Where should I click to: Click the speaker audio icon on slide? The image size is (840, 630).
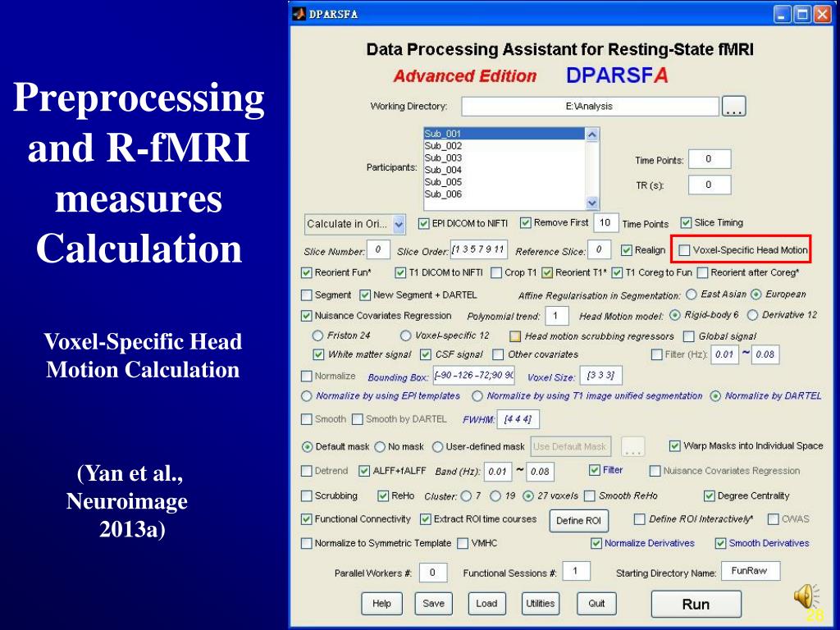pyautogui.click(x=806, y=597)
